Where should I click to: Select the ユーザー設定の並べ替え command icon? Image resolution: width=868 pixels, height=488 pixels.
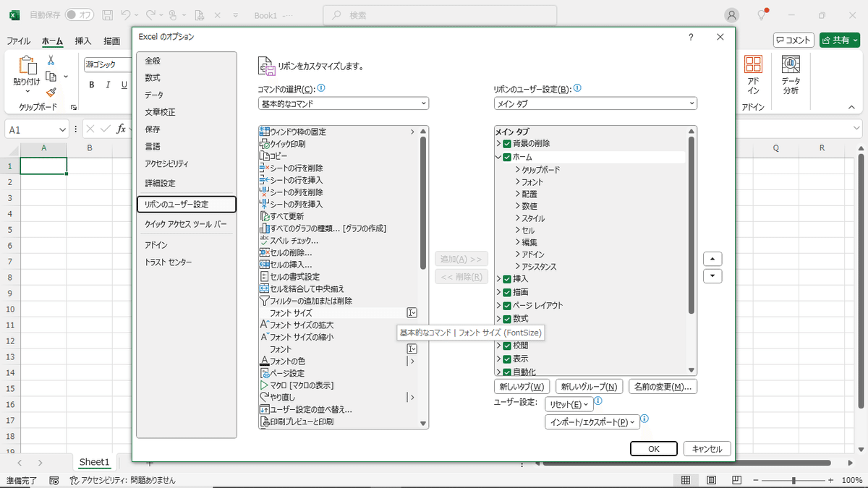click(264, 409)
